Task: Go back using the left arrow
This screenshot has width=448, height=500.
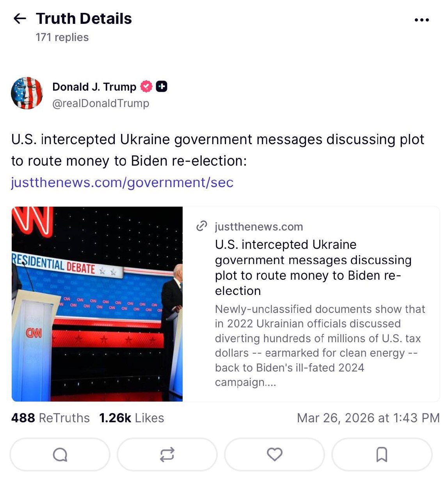Action: 20,18
